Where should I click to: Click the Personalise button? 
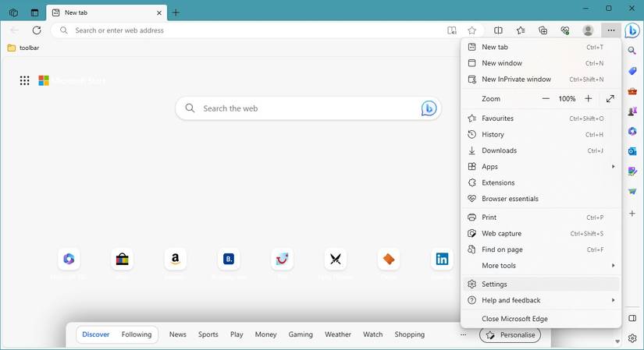[x=510, y=334]
